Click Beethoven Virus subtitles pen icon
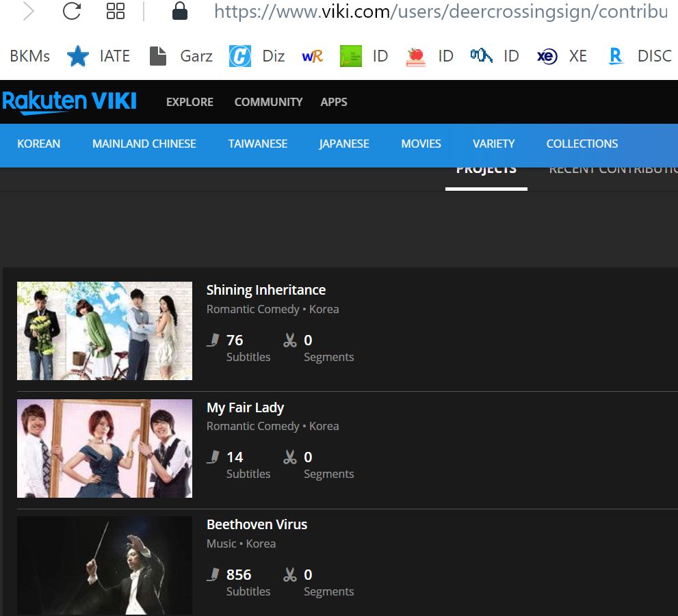This screenshot has height=616, width=678. point(213,574)
